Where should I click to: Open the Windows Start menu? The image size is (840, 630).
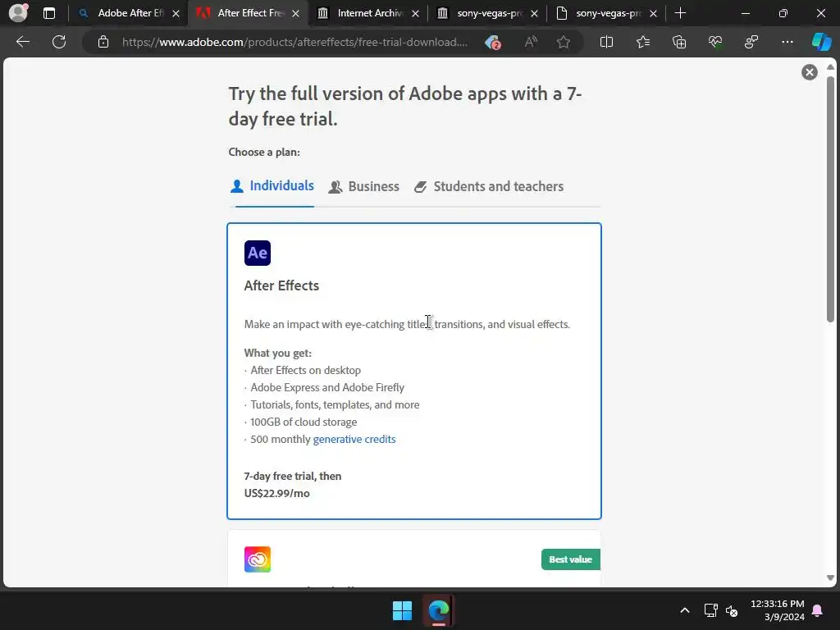click(x=402, y=610)
